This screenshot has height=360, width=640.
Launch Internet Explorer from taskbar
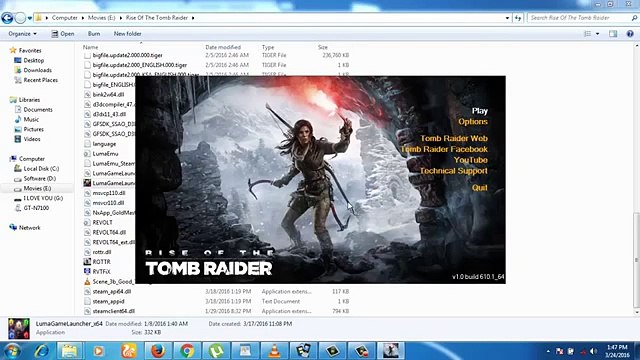pyautogui.click(x=42, y=351)
